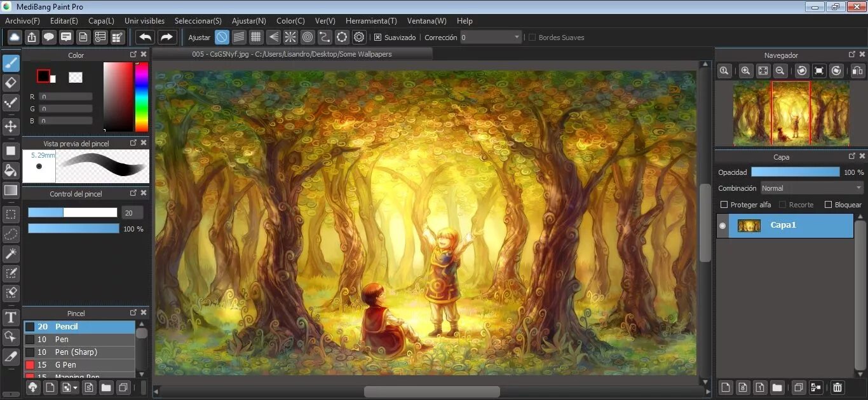Undock the Navegador panel
The image size is (868, 400).
(x=852, y=55)
